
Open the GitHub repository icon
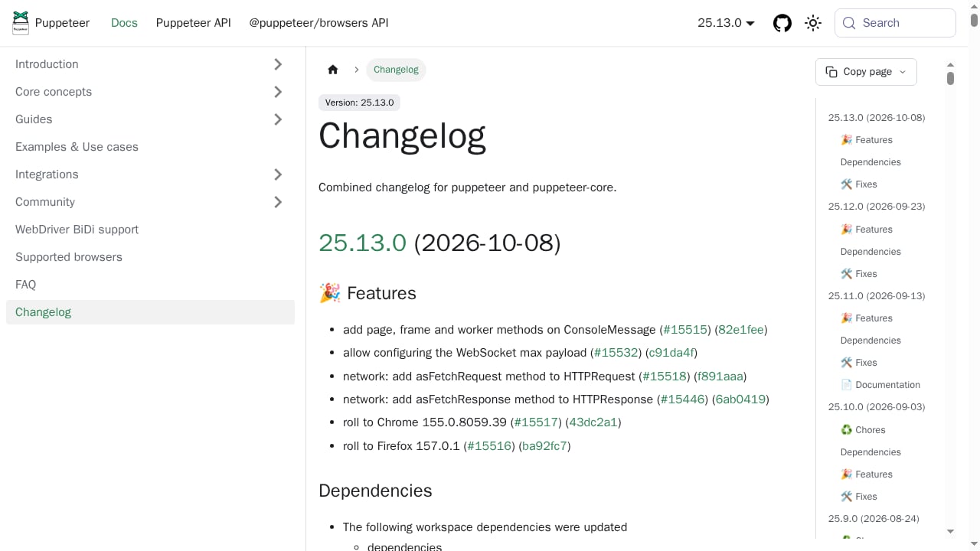coord(782,23)
